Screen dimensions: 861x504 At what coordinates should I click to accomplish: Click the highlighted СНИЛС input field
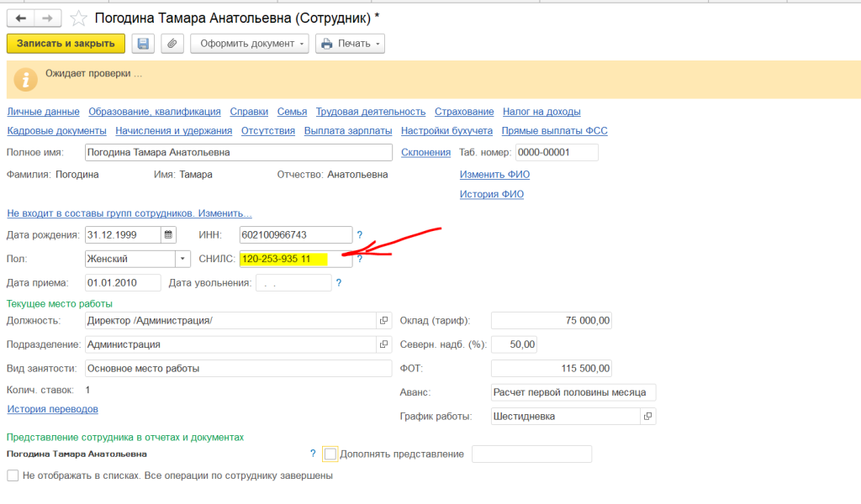tap(294, 260)
